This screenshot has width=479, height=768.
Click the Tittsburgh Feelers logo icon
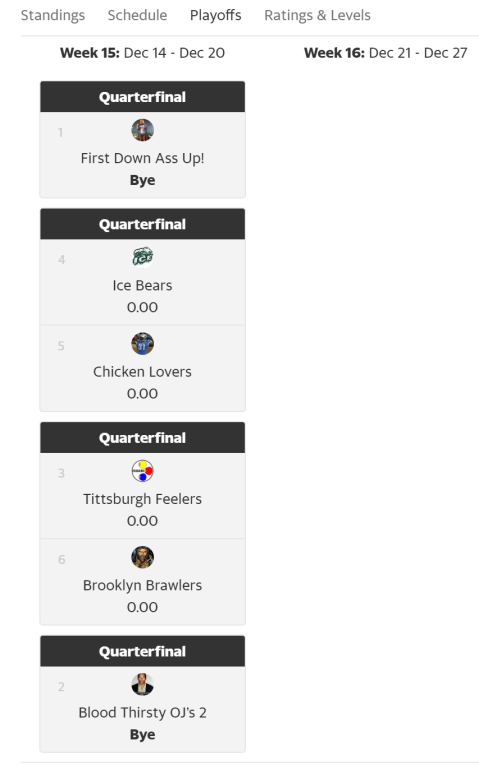pyautogui.click(x=143, y=471)
